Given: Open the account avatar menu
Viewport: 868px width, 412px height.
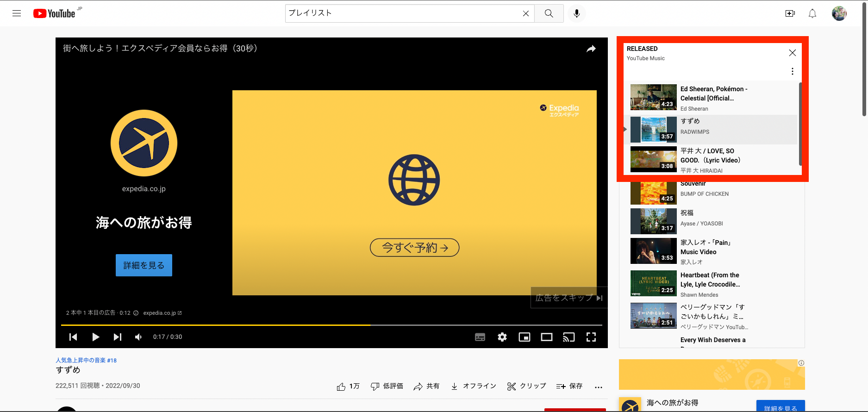Looking at the screenshot, I should pyautogui.click(x=839, y=13).
